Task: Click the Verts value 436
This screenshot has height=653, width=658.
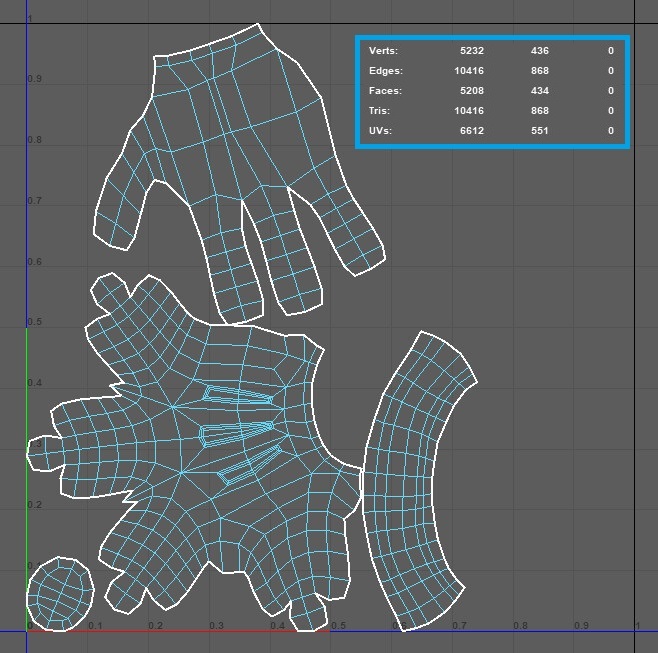Action: (x=540, y=51)
